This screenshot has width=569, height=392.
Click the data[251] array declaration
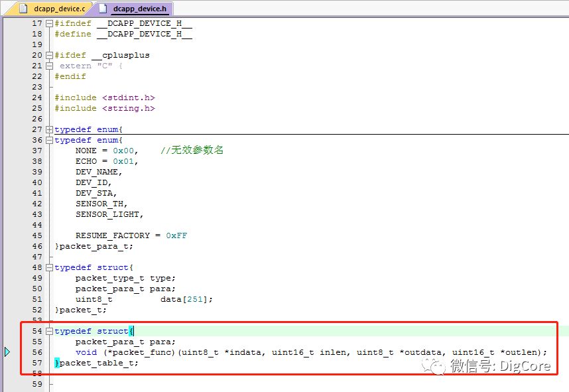pos(186,299)
